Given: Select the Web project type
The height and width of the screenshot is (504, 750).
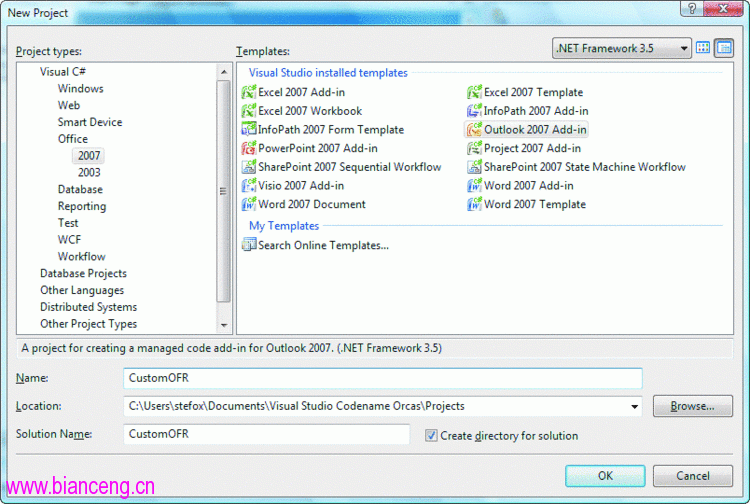Looking at the screenshot, I should coord(69,105).
